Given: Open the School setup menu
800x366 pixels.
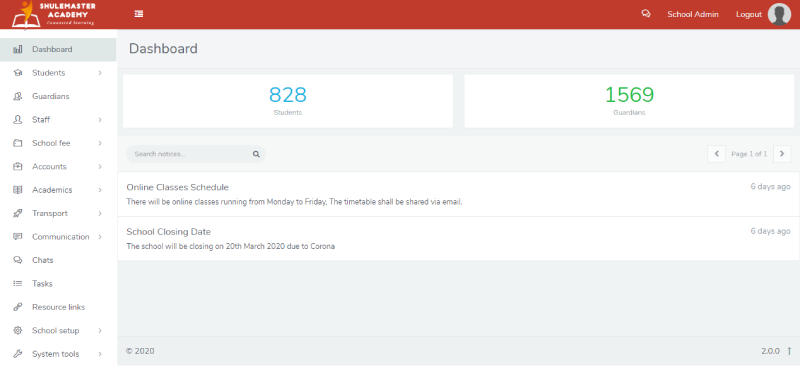Looking at the screenshot, I should click(x=58, y=331).
